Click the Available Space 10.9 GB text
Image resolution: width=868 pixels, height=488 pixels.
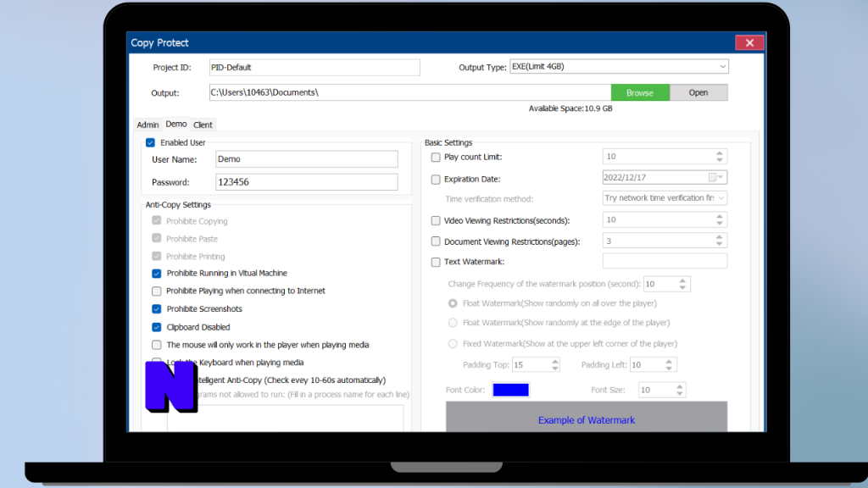pos(570,108)
